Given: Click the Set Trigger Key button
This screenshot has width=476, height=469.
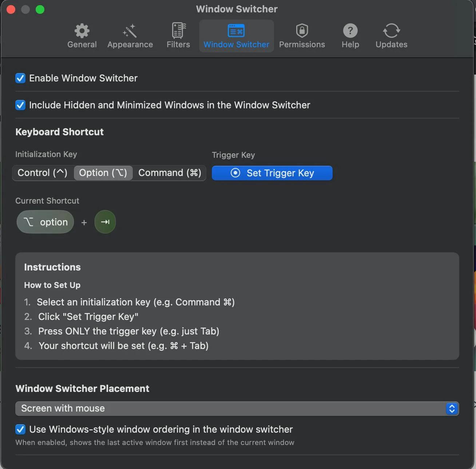Looking at the screenshot, I should coord(272,173).
